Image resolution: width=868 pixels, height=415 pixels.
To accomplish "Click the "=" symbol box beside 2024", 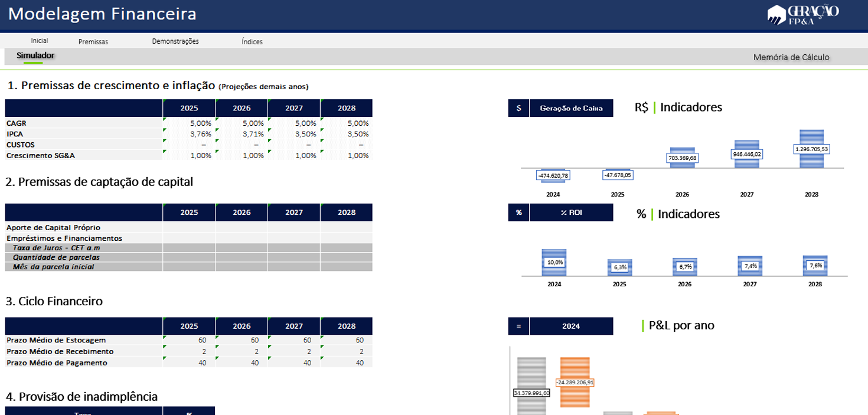I will (518, 326).
